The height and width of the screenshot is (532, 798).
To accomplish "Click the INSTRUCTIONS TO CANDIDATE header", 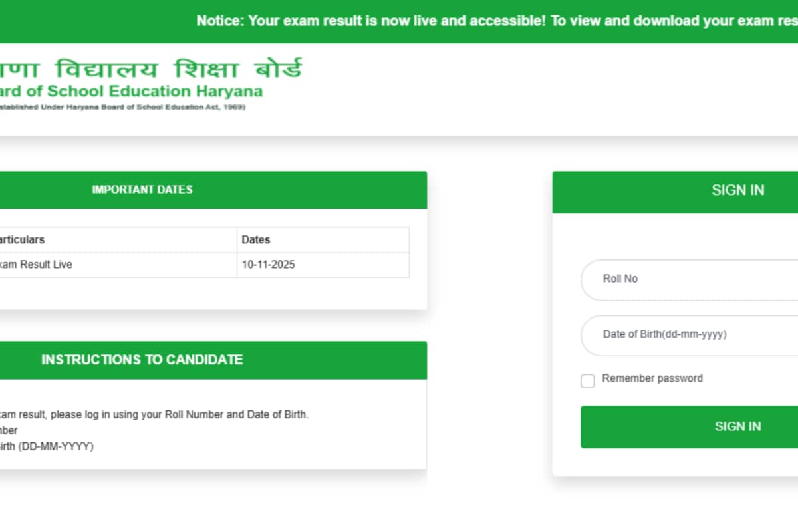I will (142, 360).
